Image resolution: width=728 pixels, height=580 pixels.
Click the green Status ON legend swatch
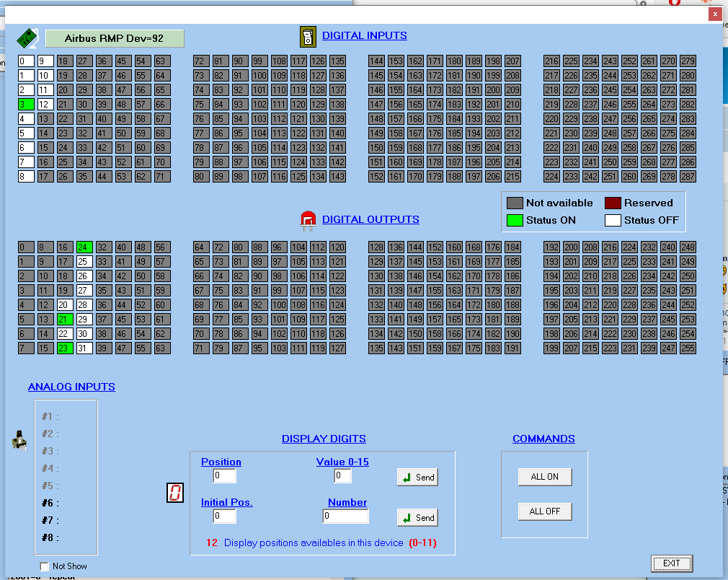[x=514, y=220]
